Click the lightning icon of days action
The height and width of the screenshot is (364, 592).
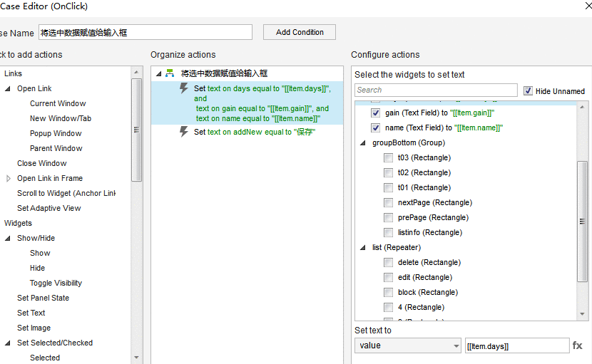click(x=184, y=88)
